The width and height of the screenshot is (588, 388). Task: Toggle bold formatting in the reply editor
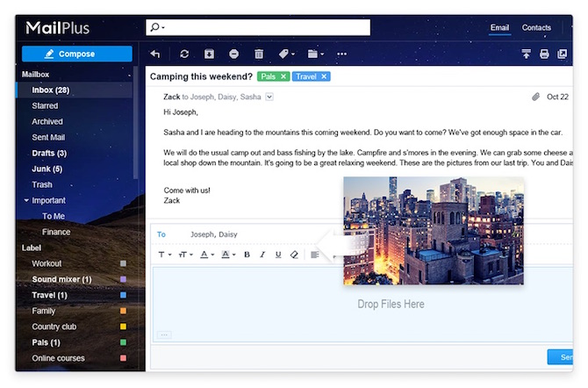[x=247, y=255]
